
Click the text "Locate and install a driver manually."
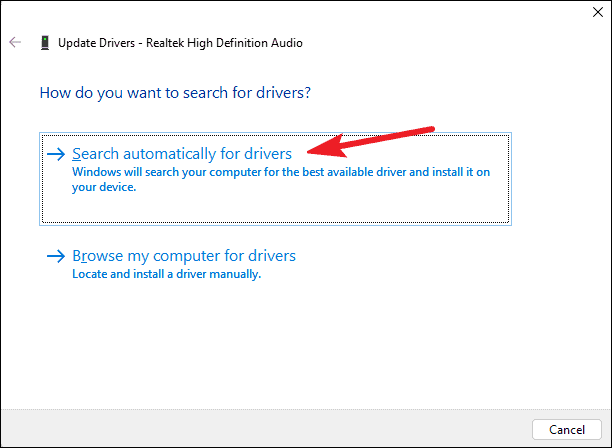pyautogui.click(x=167, y=274)
